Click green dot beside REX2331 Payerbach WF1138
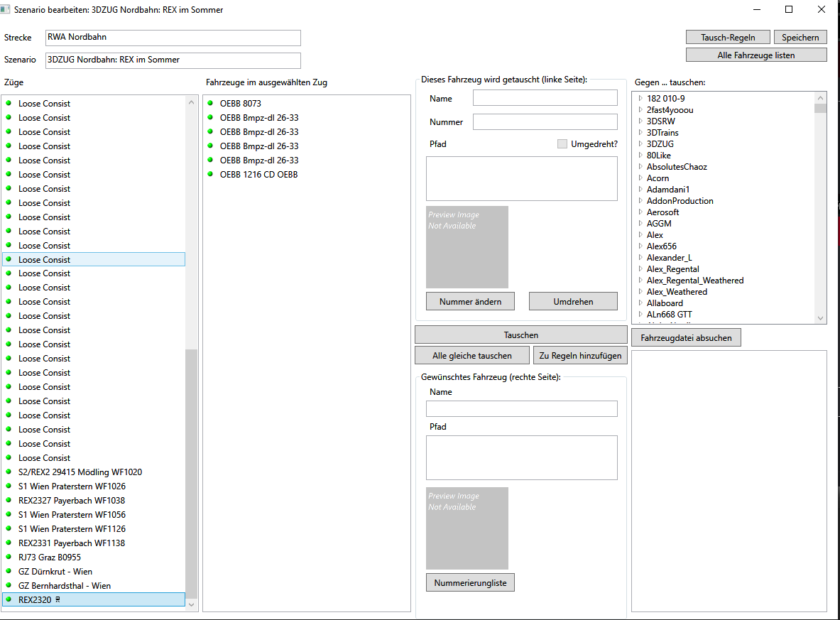 pos(9,543)
